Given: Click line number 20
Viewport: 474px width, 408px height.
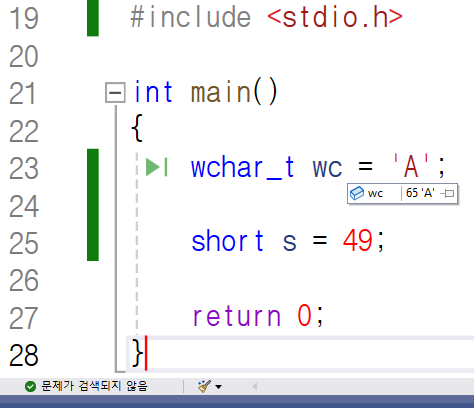Looking at the screenshot, I should tap(24, 56).
